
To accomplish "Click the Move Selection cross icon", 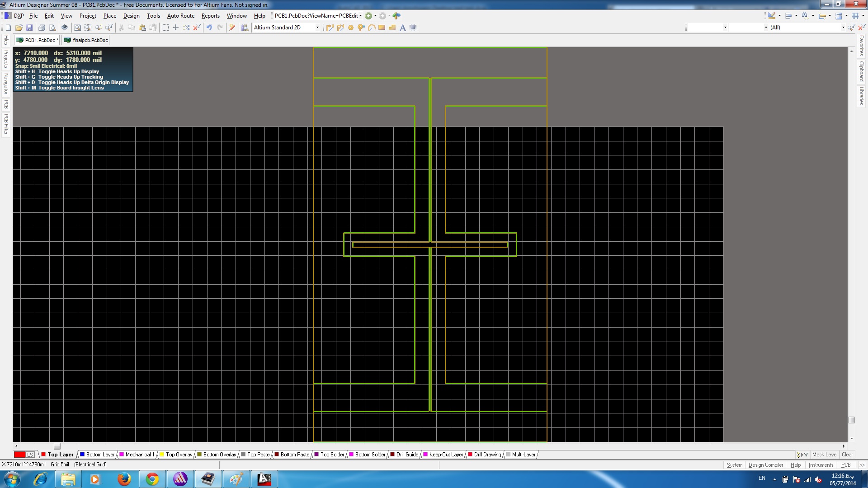I will click(175, 28).
